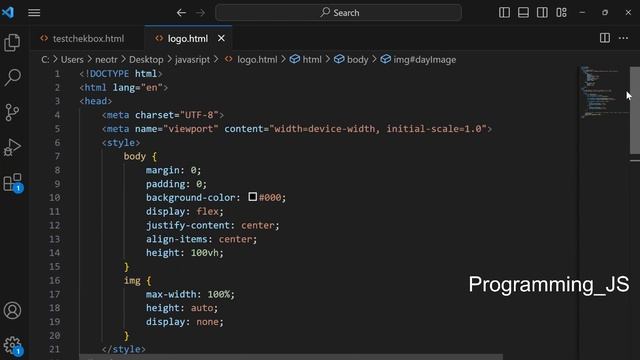
Task: Click the 'charset="UTF-8"' meta line
Action: [x=163, y=115]
